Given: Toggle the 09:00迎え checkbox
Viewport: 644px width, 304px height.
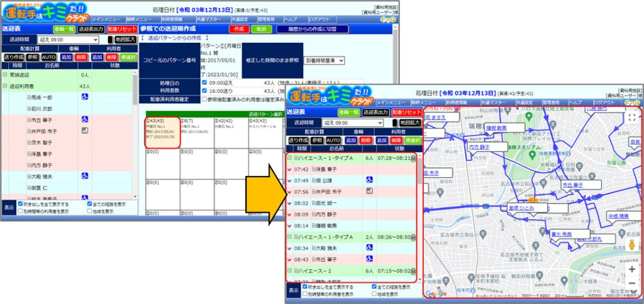Looking at the screenshot, I should [204, 82].
